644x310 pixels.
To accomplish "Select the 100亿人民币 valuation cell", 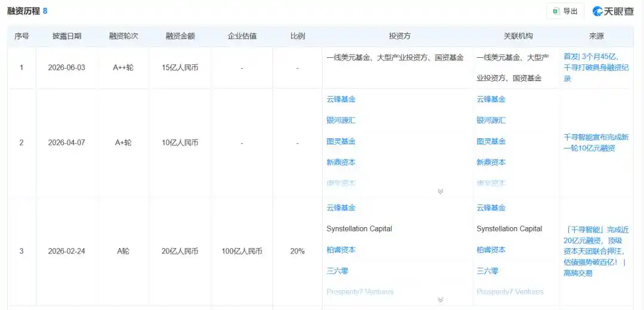I will click(242, 252).
